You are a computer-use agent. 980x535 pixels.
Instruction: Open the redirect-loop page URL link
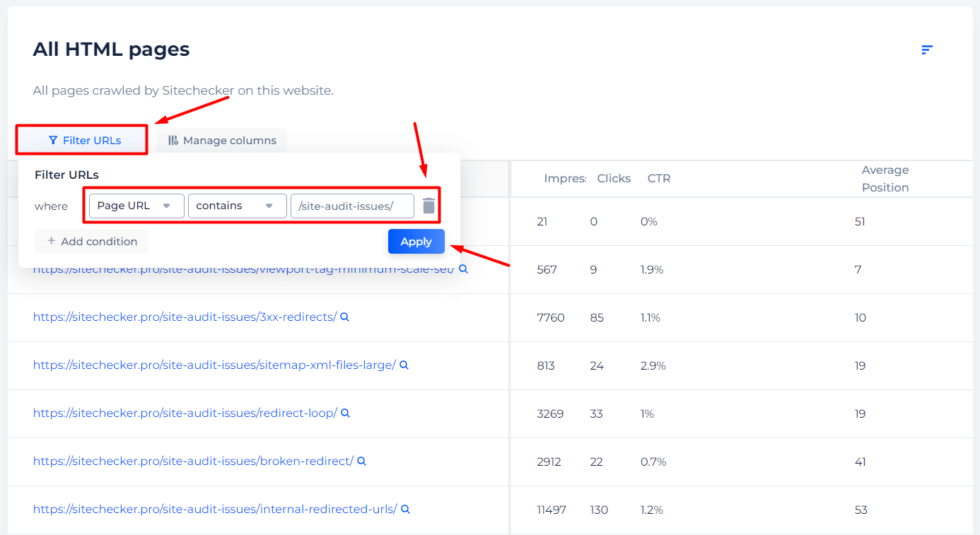185,413
